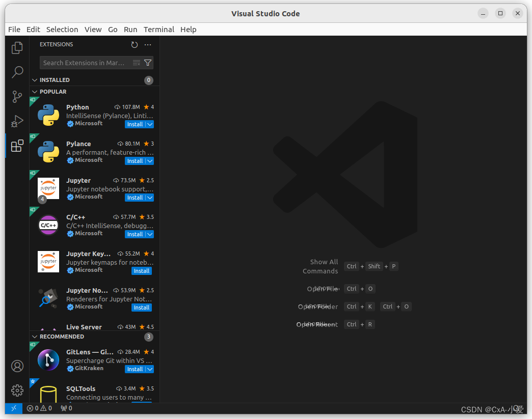
Task: Open the Python extension icon
Action: (48, 115)
